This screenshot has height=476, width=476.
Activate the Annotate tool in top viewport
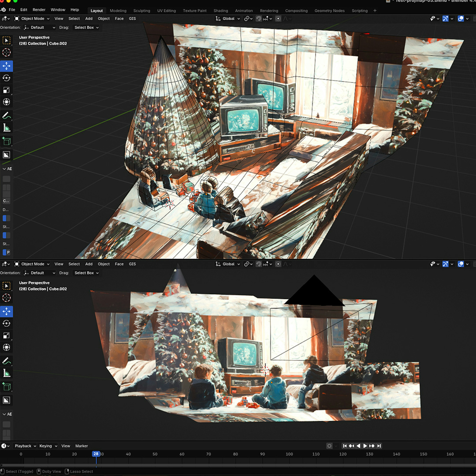(x=6, y=116)
